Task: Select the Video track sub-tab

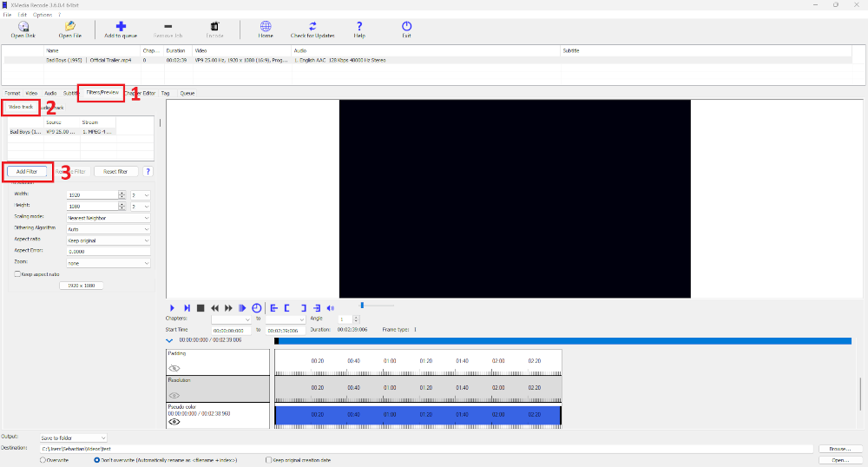Action: pos(21,107)
